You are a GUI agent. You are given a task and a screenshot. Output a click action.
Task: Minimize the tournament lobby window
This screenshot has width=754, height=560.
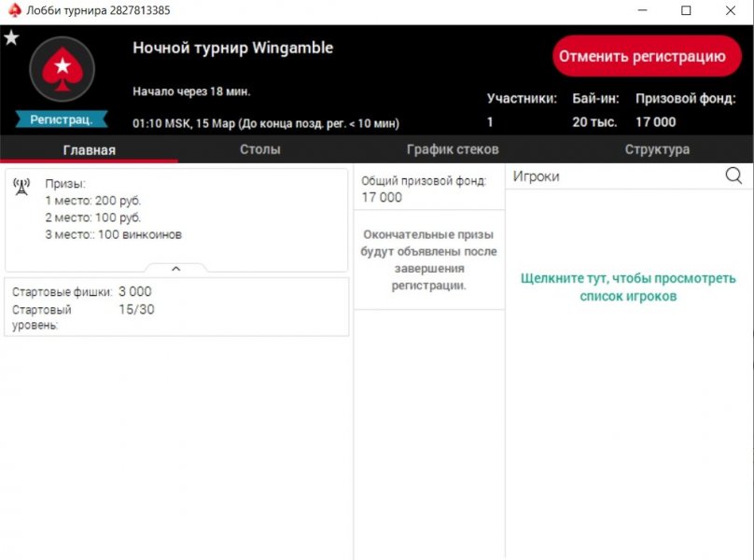click(643, 11)
